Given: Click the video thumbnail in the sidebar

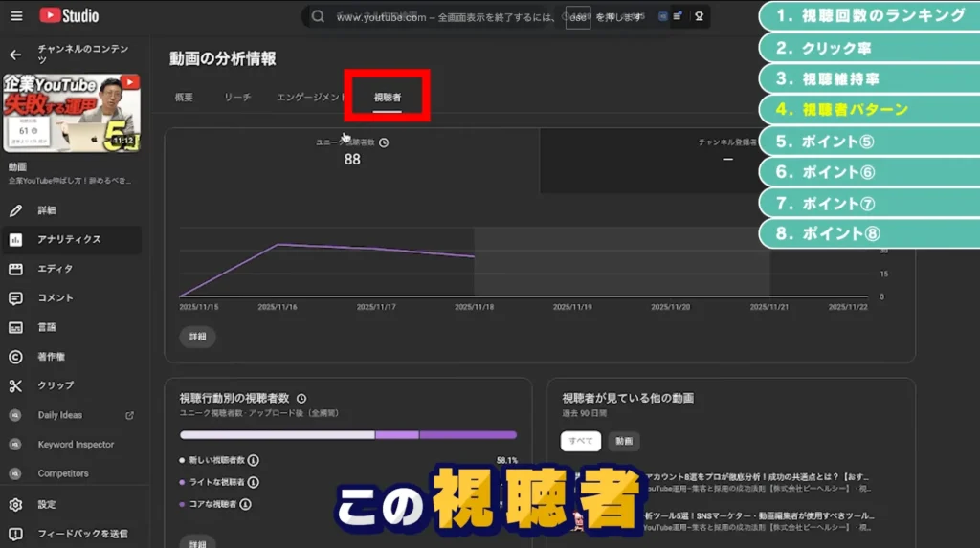Looking at the screenshot, I should click(72, 114).
